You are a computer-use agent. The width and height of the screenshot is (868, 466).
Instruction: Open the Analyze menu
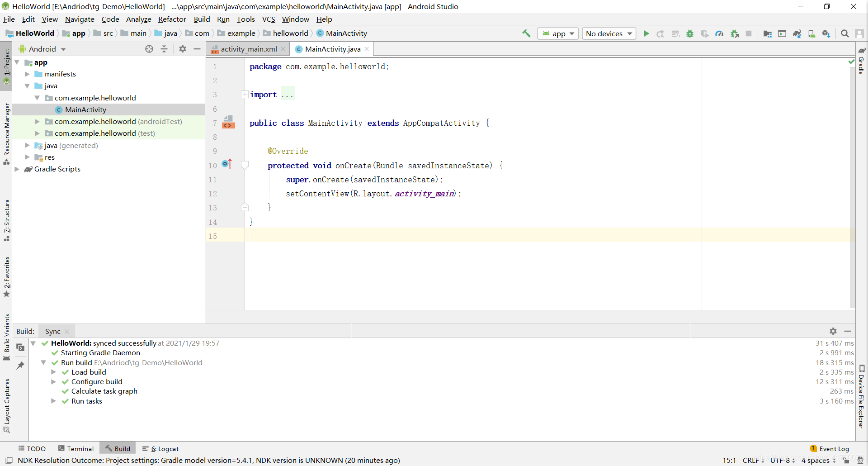[x=138, y=19]
